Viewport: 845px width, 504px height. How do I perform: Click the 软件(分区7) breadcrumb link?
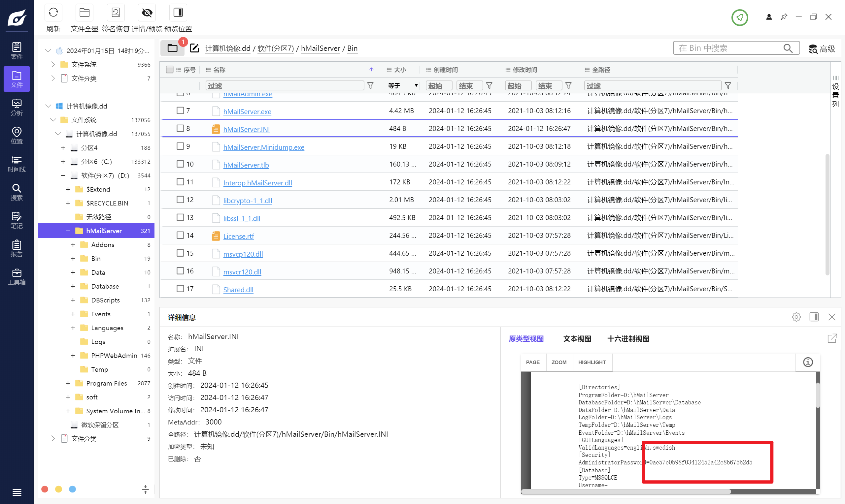276,48
